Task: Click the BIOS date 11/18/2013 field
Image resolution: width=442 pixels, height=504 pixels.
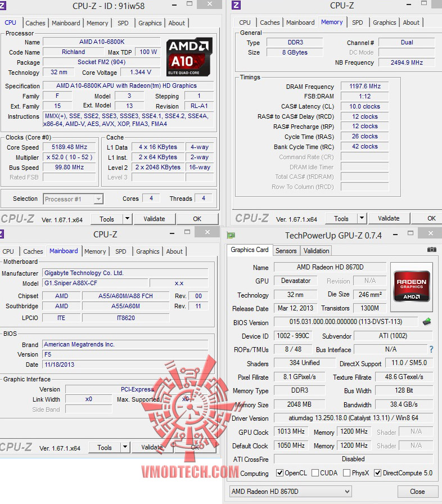Action: pos(125,364)
